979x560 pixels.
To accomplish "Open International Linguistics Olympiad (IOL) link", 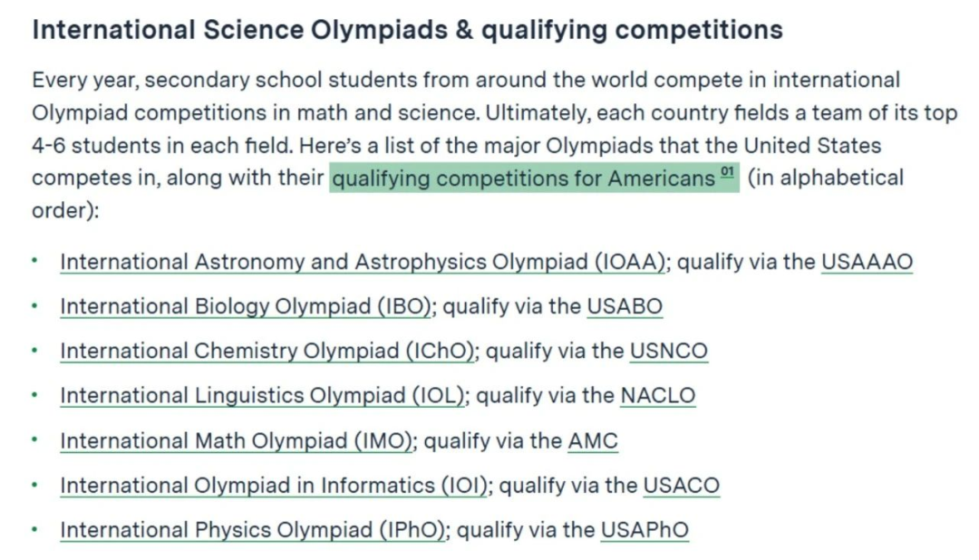I will click(263, 395).
